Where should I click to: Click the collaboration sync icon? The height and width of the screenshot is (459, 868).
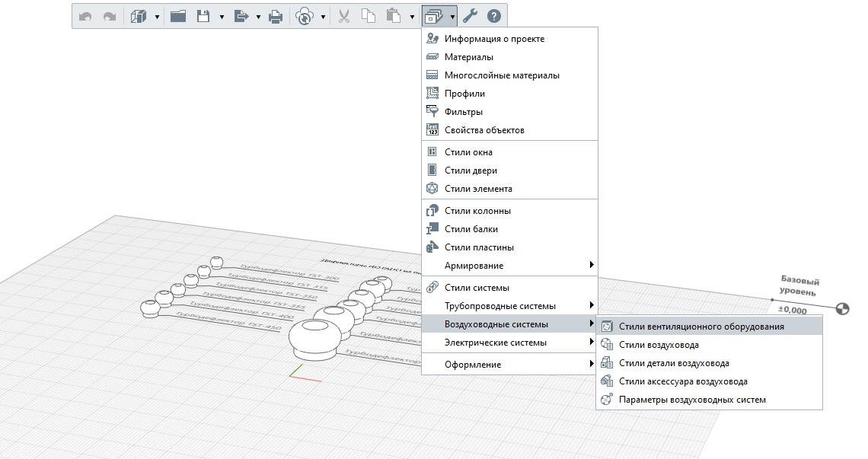(305, 17)
